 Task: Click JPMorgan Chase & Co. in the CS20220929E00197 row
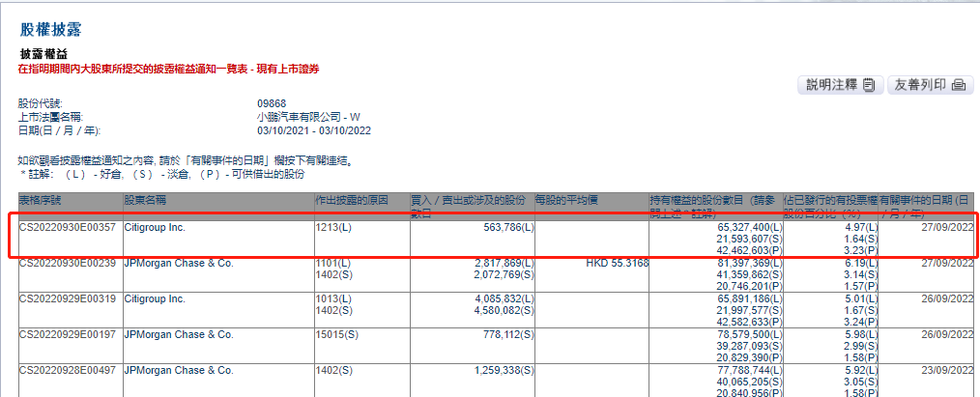tap(179, 334)
